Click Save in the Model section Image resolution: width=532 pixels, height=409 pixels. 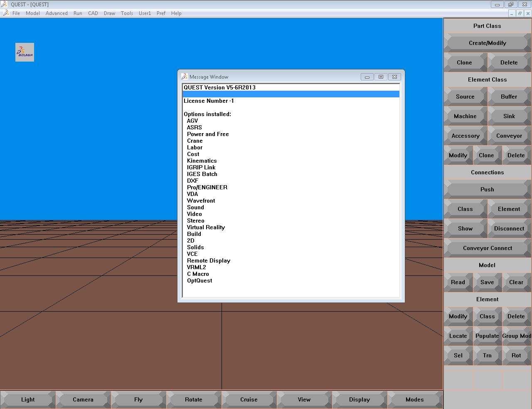coord(487,282)
